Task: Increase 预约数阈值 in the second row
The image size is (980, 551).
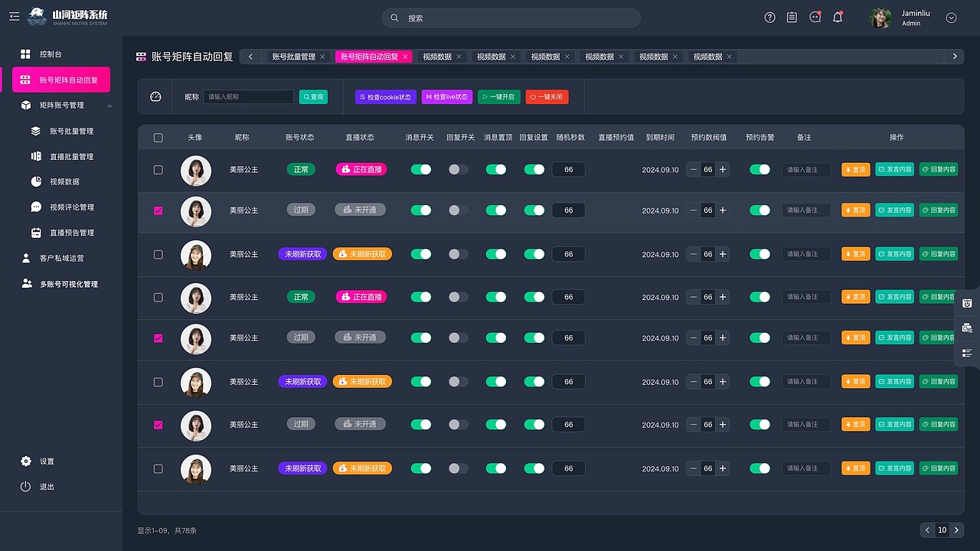Action: pos(723,210)
